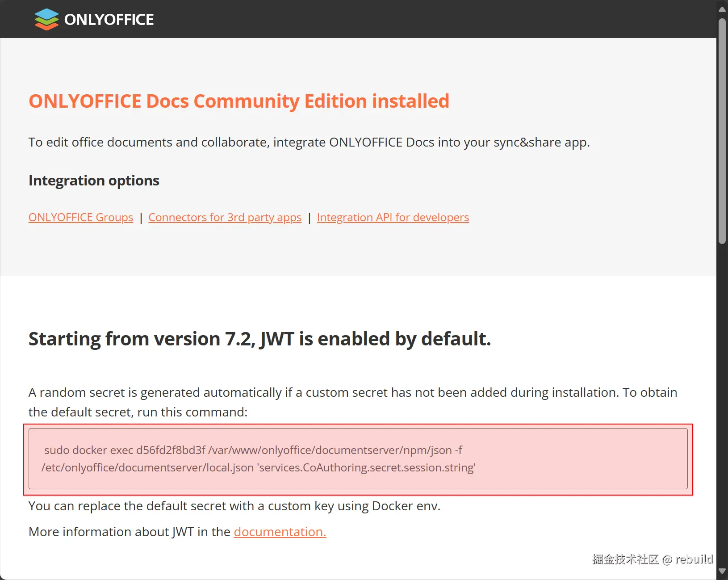Click the scrollbar track below the thumb
This screenshot has width=728, height=580.
[x=722, y=402]
